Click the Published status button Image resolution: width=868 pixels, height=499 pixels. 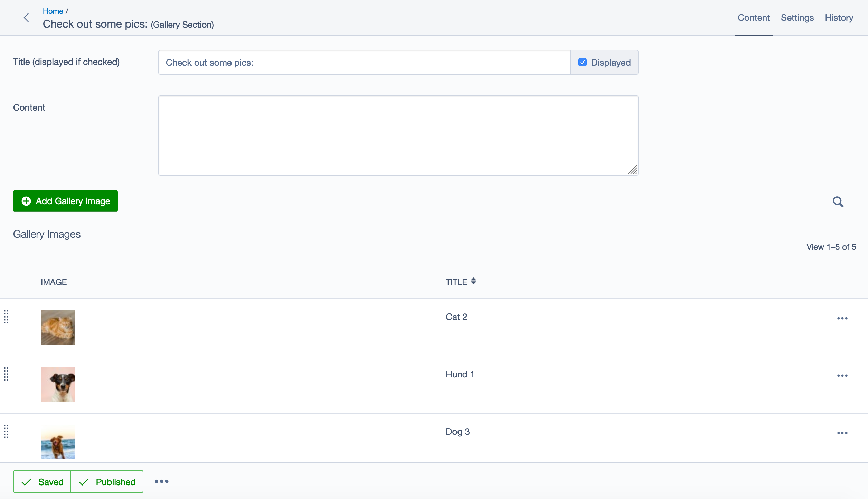[107, 482]
